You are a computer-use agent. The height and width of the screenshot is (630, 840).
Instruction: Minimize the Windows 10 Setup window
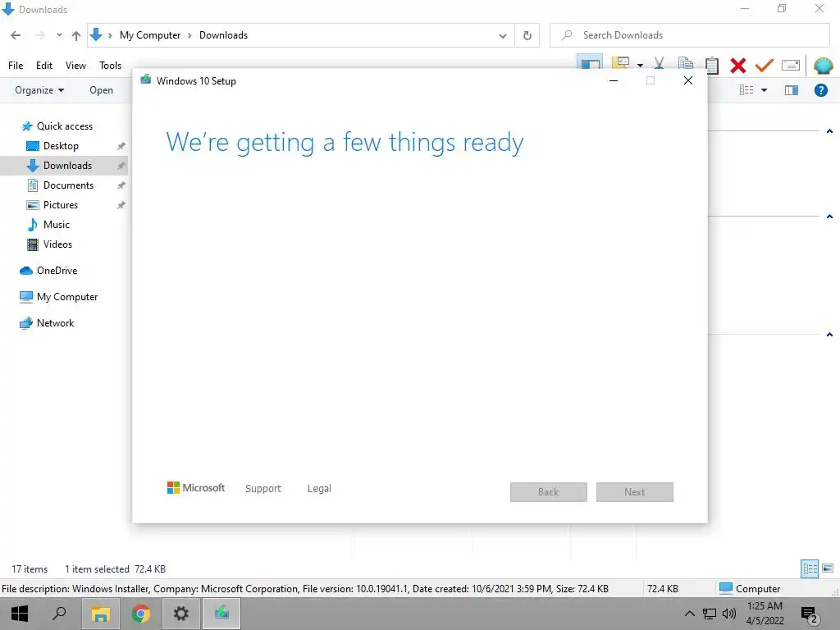(614, 80)
